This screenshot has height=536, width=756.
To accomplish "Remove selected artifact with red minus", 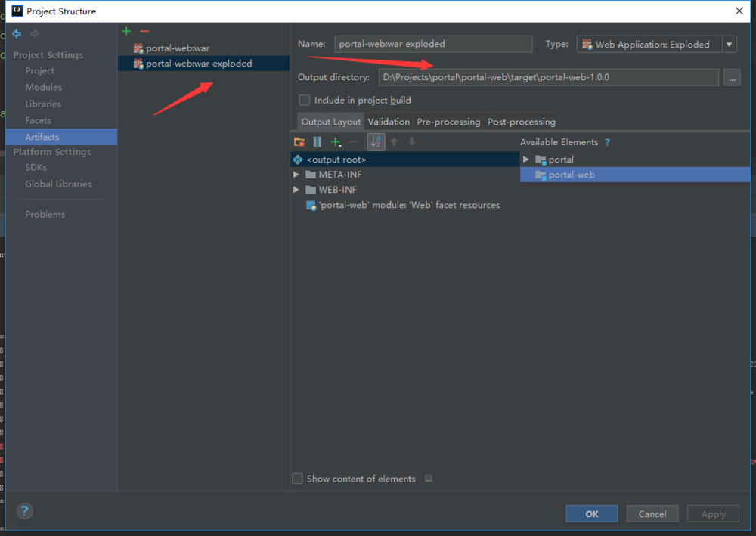I will click(x=144, y=31).
